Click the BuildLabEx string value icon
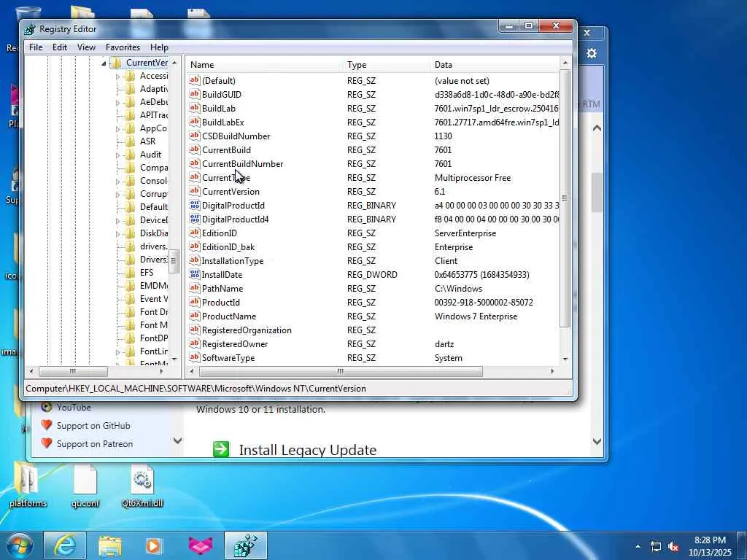The height and width of the screenshot is (560, 747). [x=194, y=122]
